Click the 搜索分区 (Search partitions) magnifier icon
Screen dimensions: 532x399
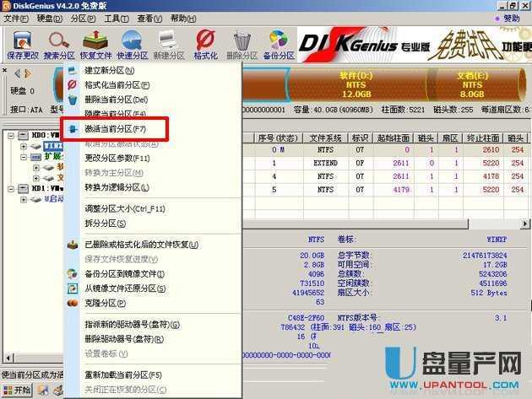(58, 43)
